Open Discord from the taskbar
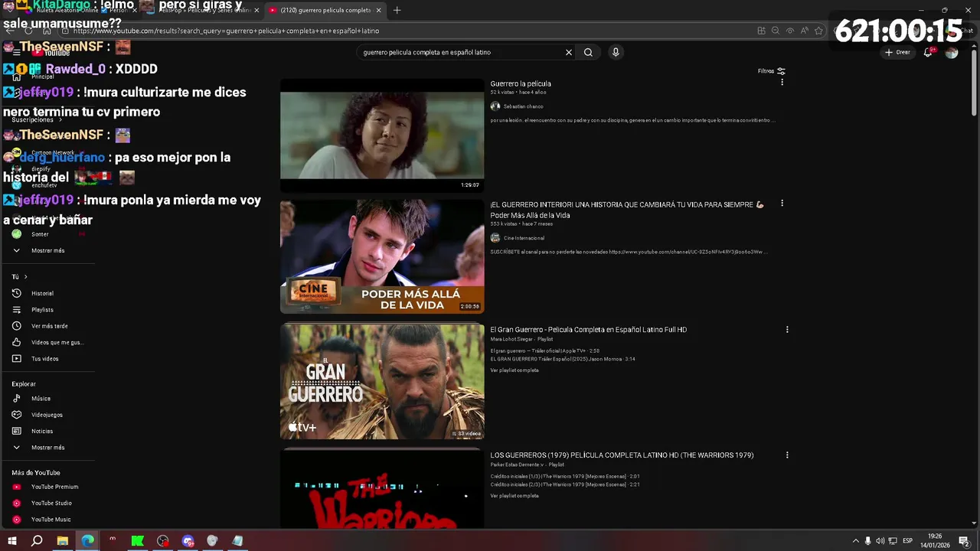Viewport: 980px width, 551px height. (188, 541)
